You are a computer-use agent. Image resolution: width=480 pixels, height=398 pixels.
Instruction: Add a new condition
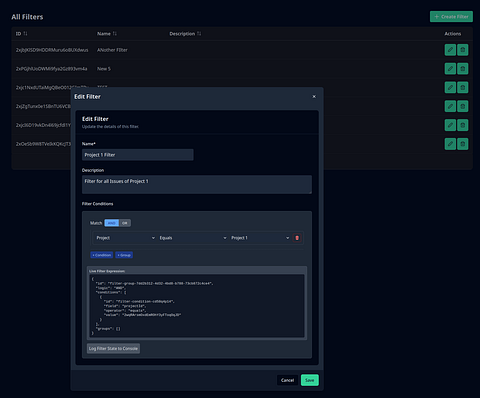tap(102, 255)
